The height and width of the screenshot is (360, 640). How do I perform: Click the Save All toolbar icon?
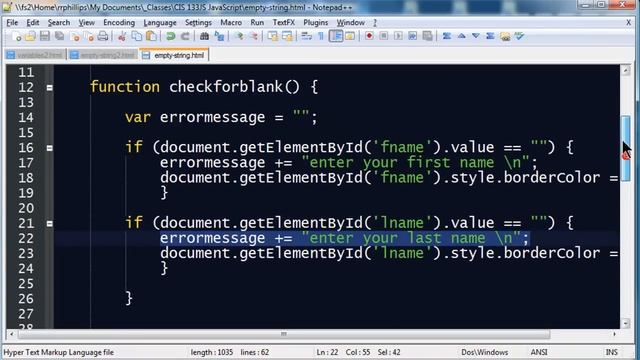tap(60, 36)
